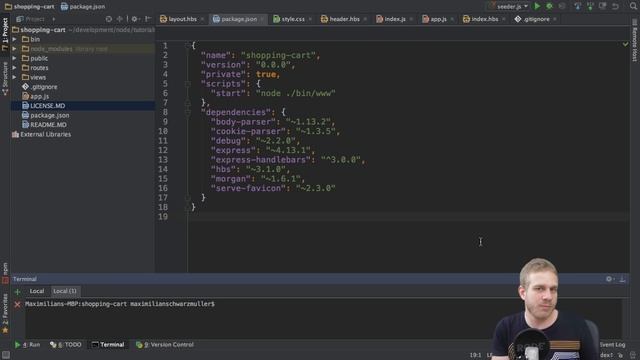This screenshot has width=640, height=360.
Task: Open the Structure tool window
Action: point(5,79)
